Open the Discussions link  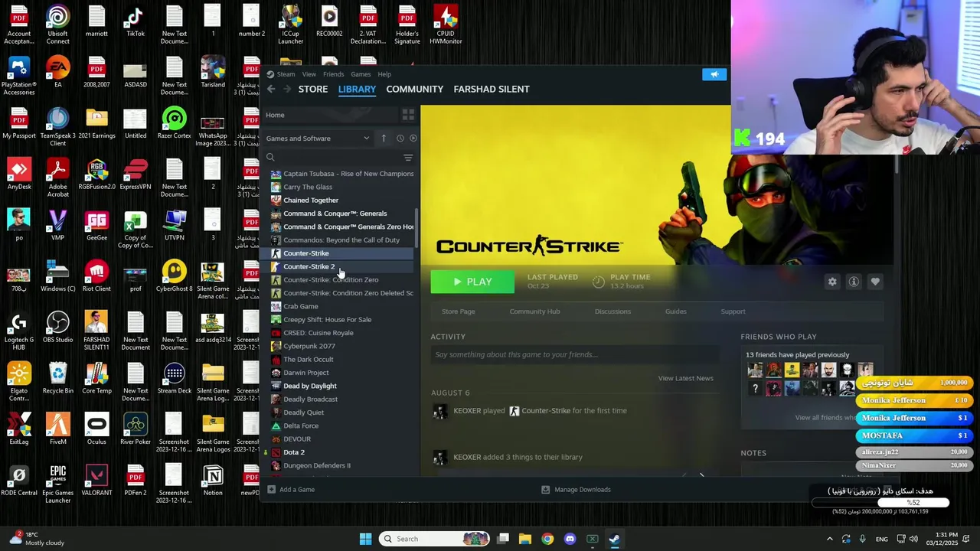click(612, 311)
